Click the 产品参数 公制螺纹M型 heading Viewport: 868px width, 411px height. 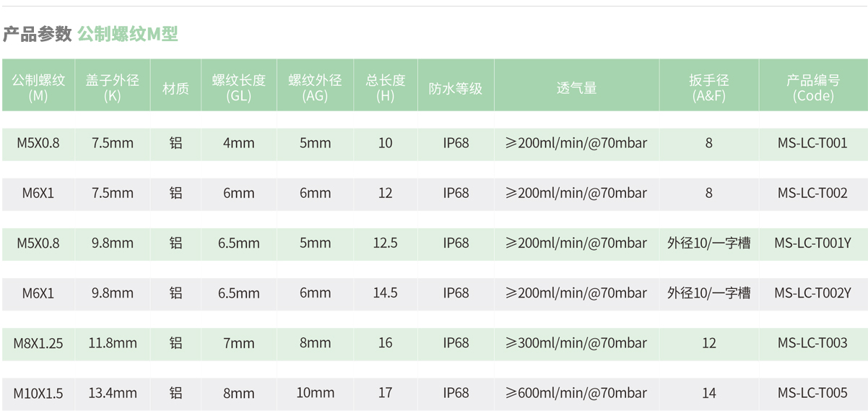tap(90, 34)
